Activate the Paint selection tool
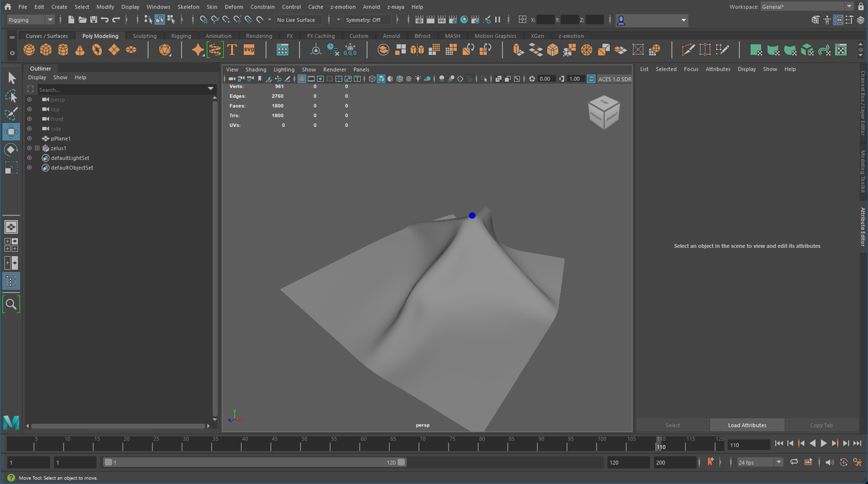The height and width of the screenshot is (484, 868). tap(11, 114)
